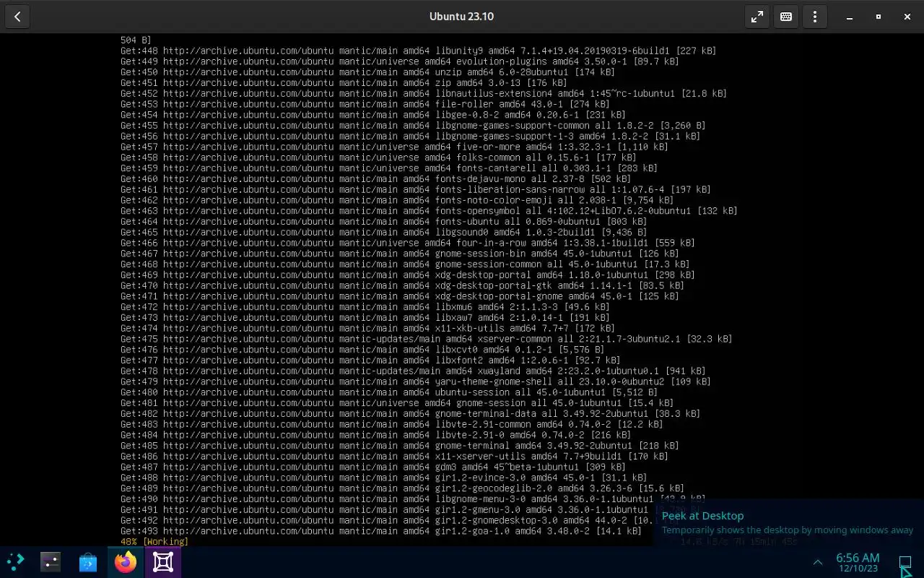Open the terminal icon in the taskbar

(51, 561)
